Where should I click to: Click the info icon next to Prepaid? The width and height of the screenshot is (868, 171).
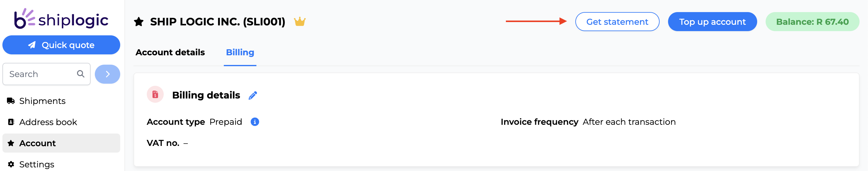[x=255, y=122]
